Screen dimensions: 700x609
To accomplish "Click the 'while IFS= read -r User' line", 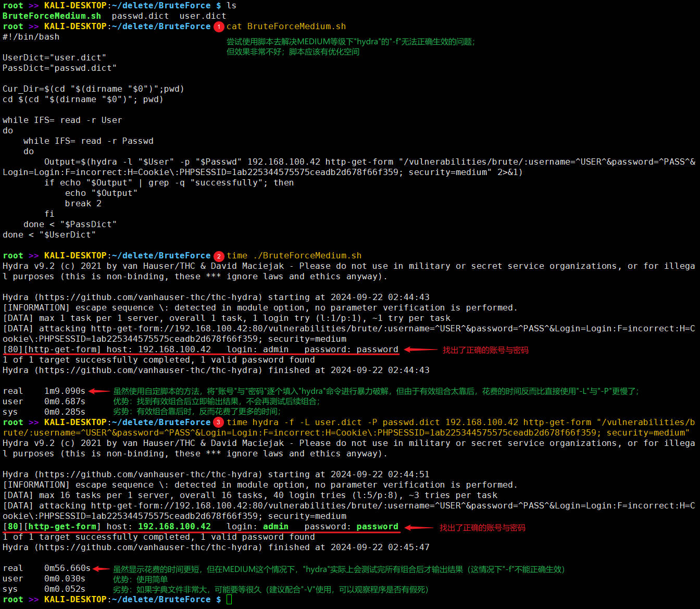I will (x=63, y=120).
